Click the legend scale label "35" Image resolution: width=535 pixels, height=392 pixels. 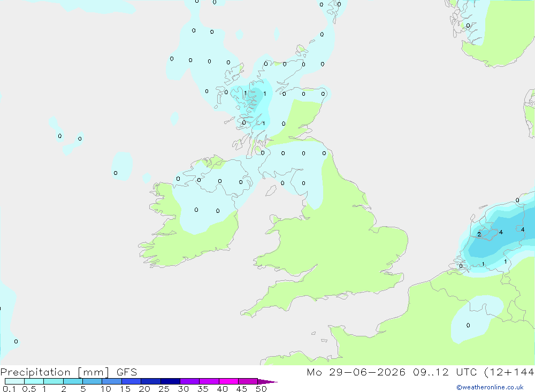(203, 389)
